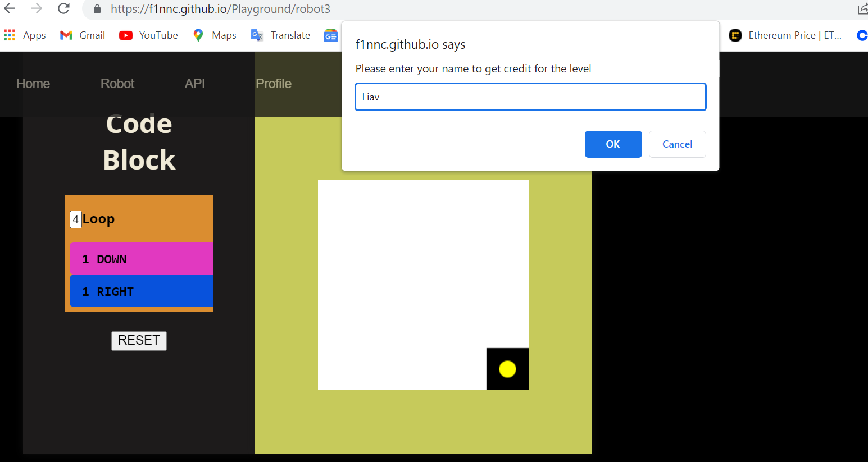
Task: Open the Translate bookmark
Action: (280, 35)
